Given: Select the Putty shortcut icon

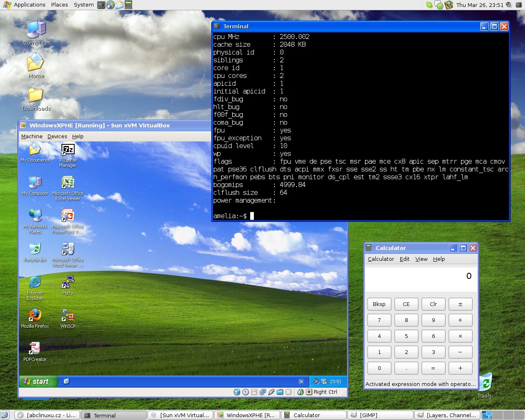Looking at the screenshot, I should (68, 285).
